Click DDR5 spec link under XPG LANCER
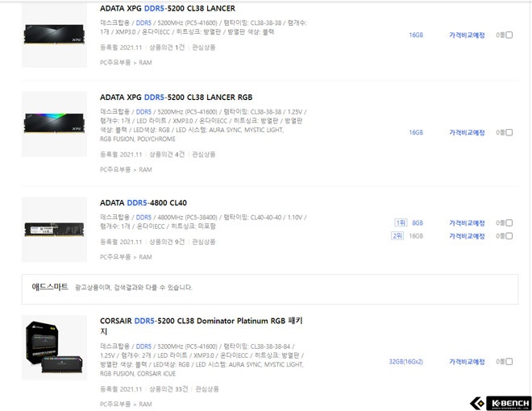The width and height of the screenshot is (532, 411). 143,23
